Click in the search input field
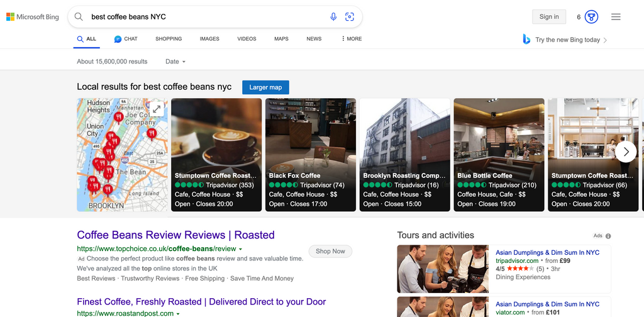Image resolution: width=644 pixels, height=317 pixels. 206,17
